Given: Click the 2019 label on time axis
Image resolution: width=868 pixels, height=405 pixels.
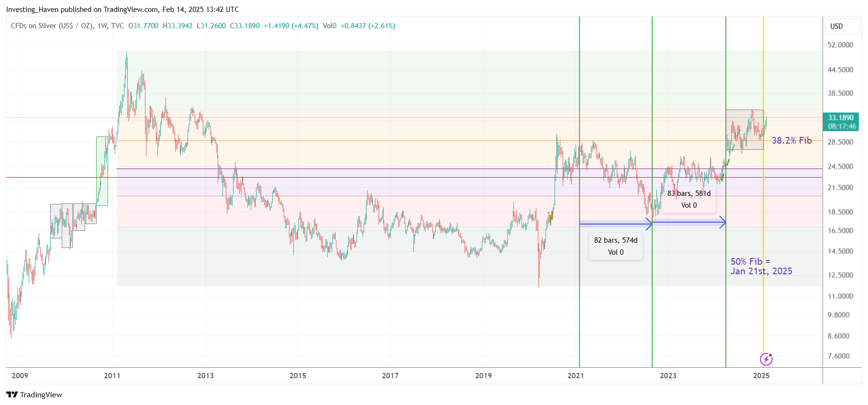Looking at the screenshot, I should click(x=483, y=375).
